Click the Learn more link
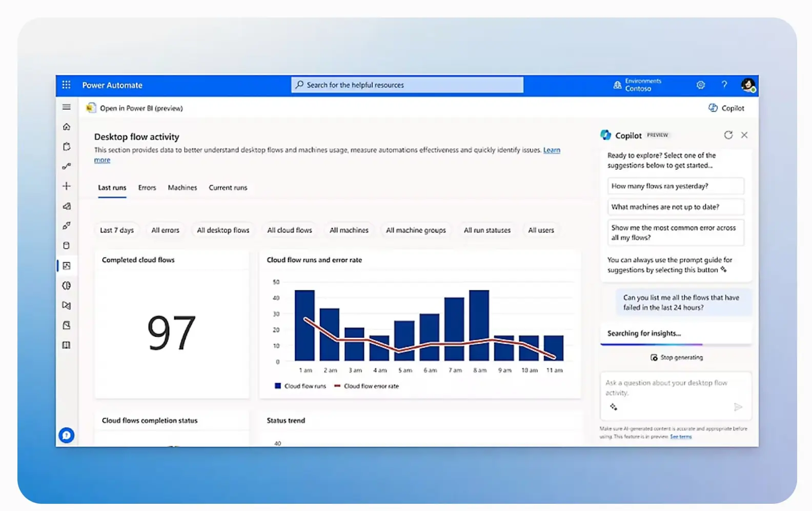 552,150
